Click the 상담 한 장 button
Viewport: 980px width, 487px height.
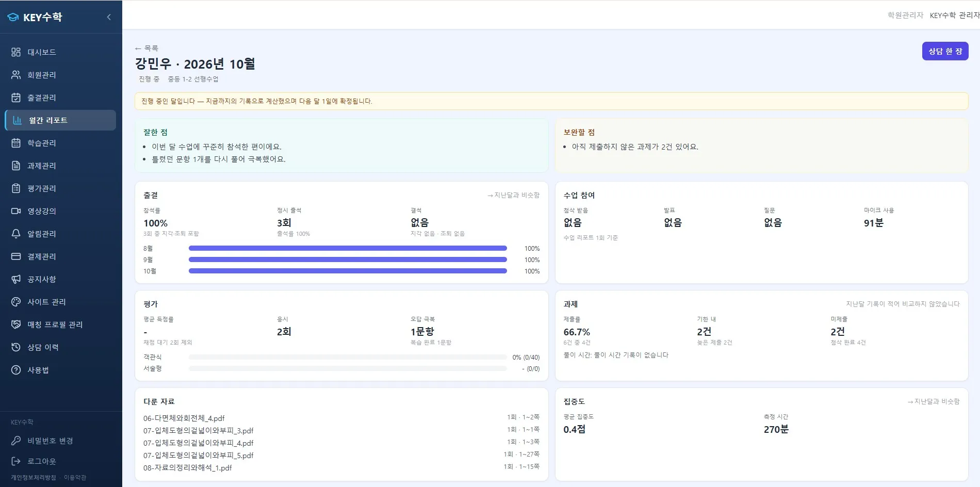[945, 51]
